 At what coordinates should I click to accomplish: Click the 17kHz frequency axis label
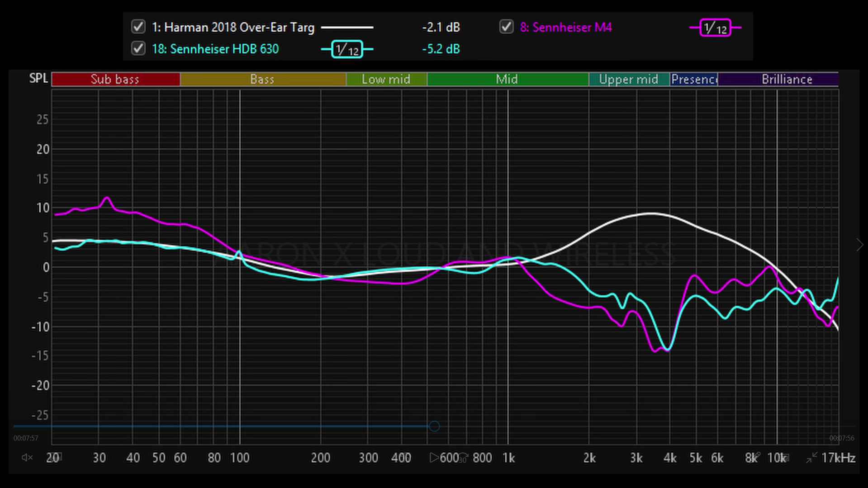pyautogui.click(x=838, y=458)
